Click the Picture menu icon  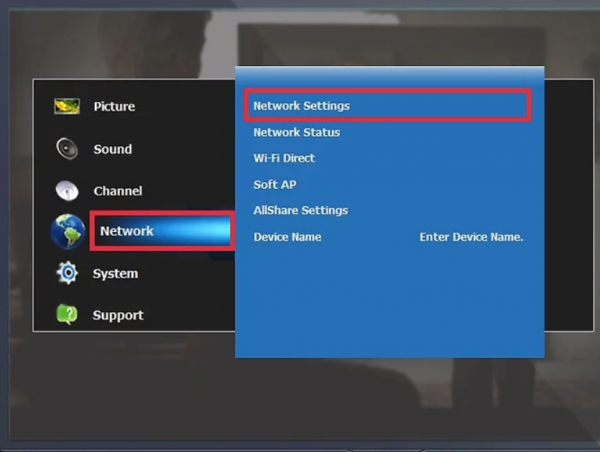point(67,106)
